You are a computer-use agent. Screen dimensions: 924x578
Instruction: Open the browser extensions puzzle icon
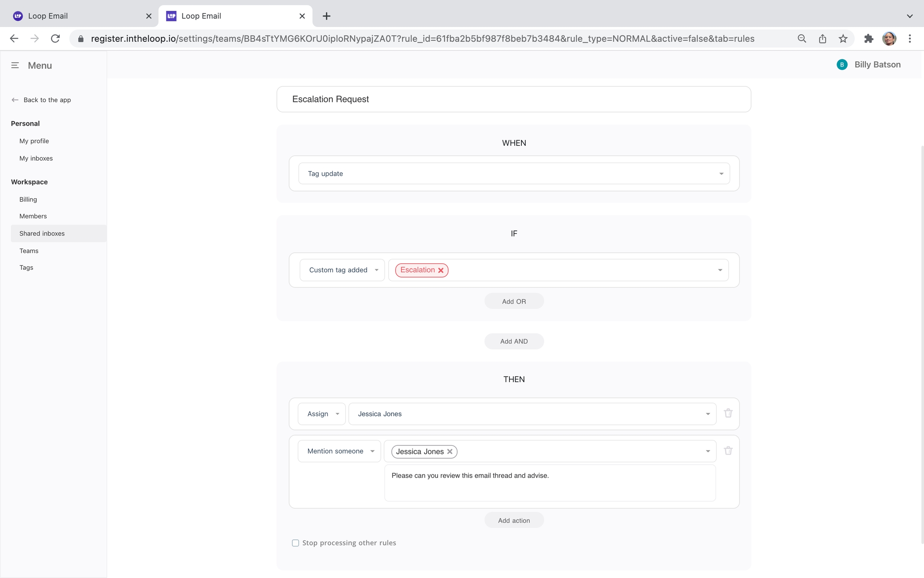[868, 39]
